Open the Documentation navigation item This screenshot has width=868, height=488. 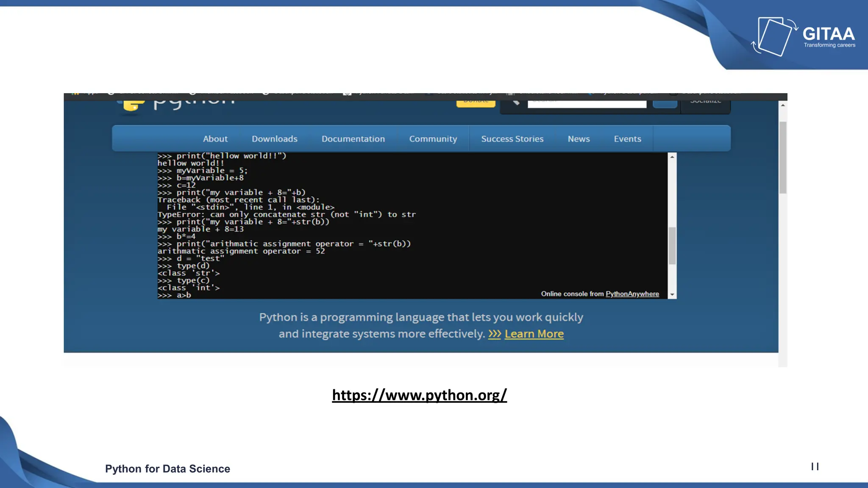point(353,139)
